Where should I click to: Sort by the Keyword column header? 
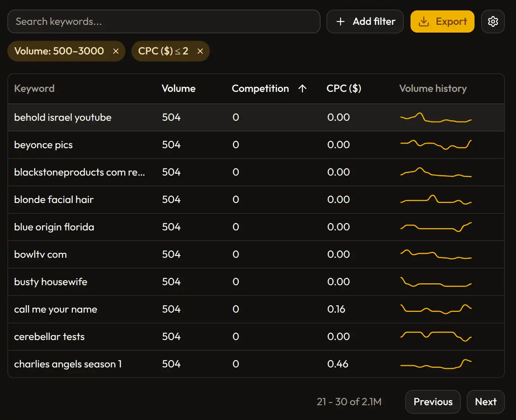[34, 89]
